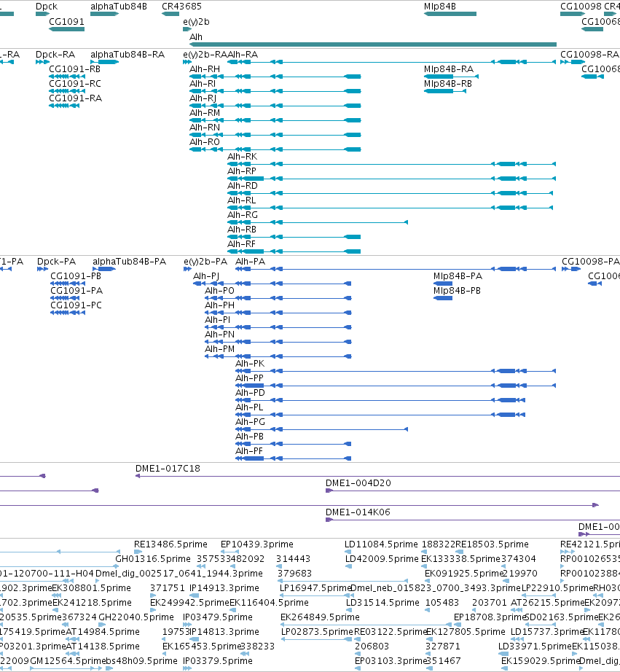Viewport: 620px width, 672px height.
Task: Open the LD11084.5prime EST label
Action: pyautogui.click(x=381, y=544)
